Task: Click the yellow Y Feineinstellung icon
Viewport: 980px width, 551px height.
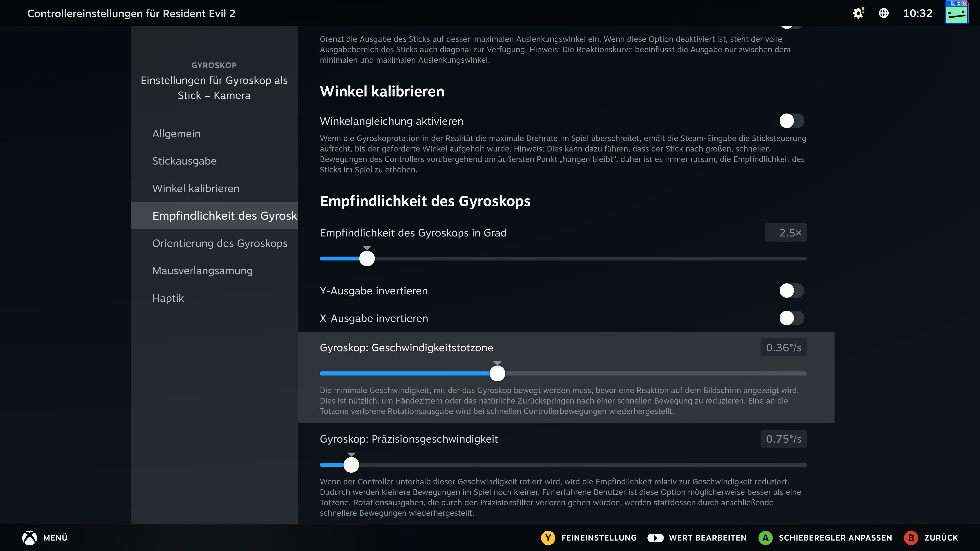Action: 548,538
